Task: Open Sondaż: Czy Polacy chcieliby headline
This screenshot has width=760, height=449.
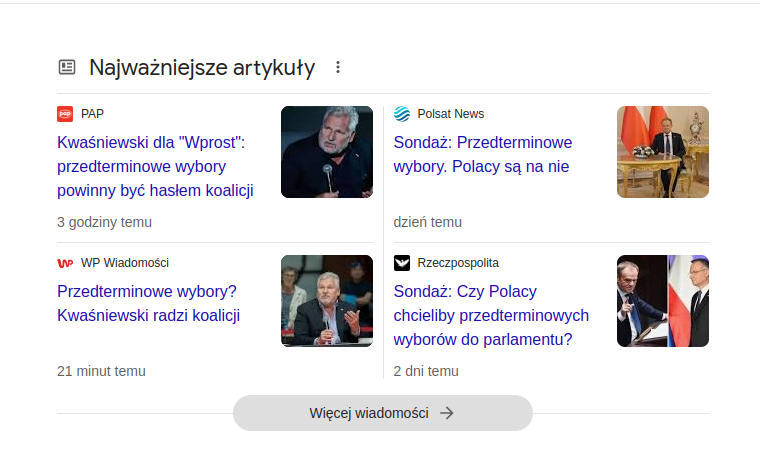Action: [x=490, y=315]
